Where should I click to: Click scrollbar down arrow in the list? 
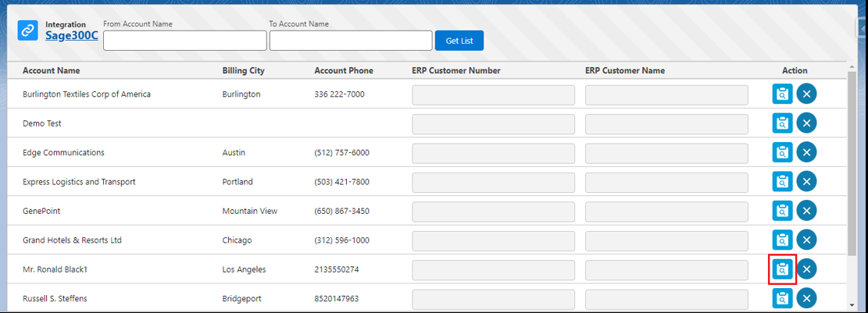click(x=852, y=305)
